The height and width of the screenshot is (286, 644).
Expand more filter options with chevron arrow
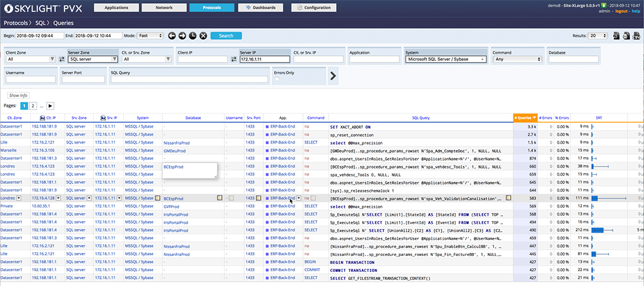pos(334,75)
